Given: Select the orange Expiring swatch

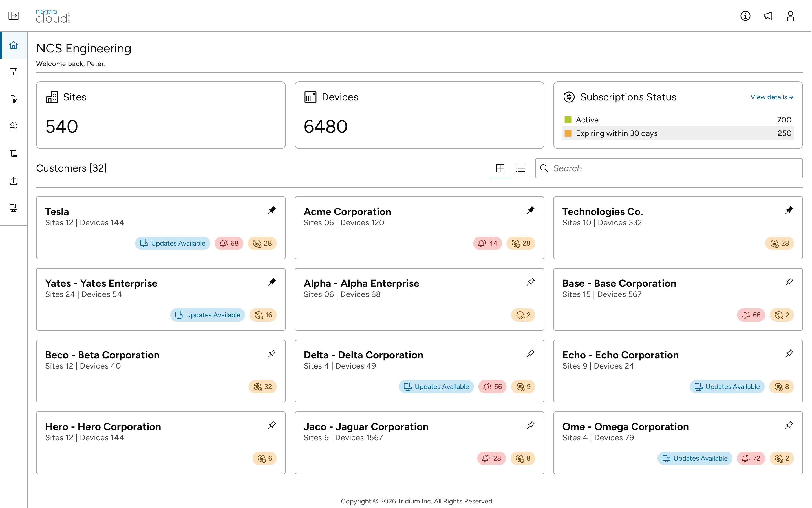Looking at the screenshot, I should tap(568, 133).
